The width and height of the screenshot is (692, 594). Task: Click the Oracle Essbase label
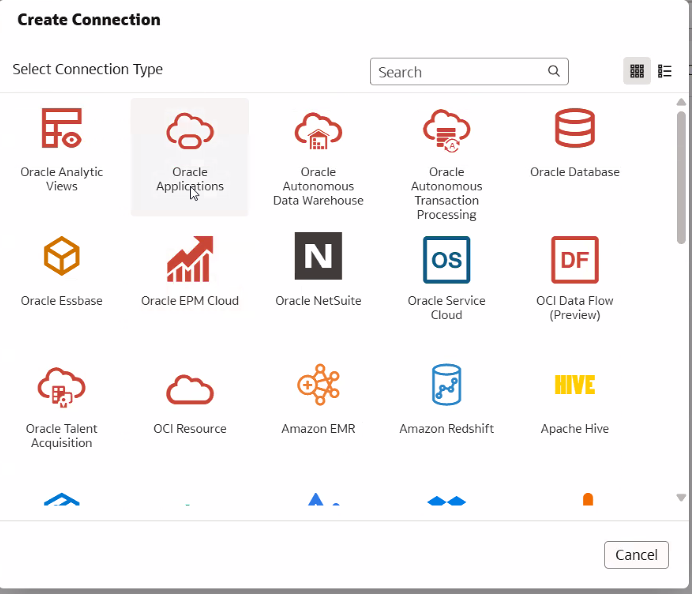(x=62, y=301)
